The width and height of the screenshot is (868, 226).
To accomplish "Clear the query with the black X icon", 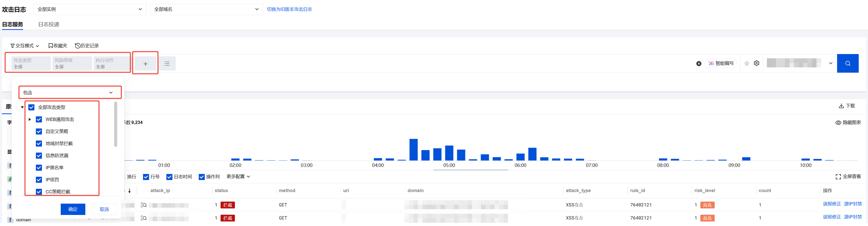I will coord(699,63).
